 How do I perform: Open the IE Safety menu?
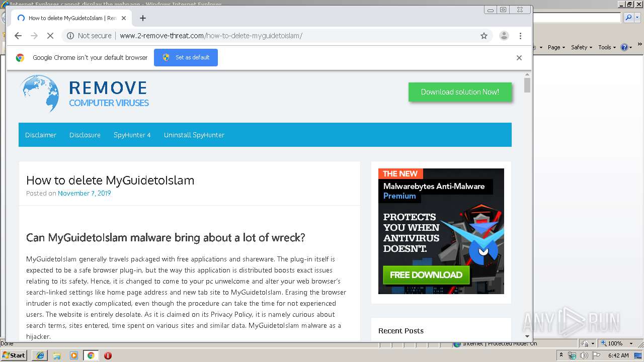(x=581, y=47)
